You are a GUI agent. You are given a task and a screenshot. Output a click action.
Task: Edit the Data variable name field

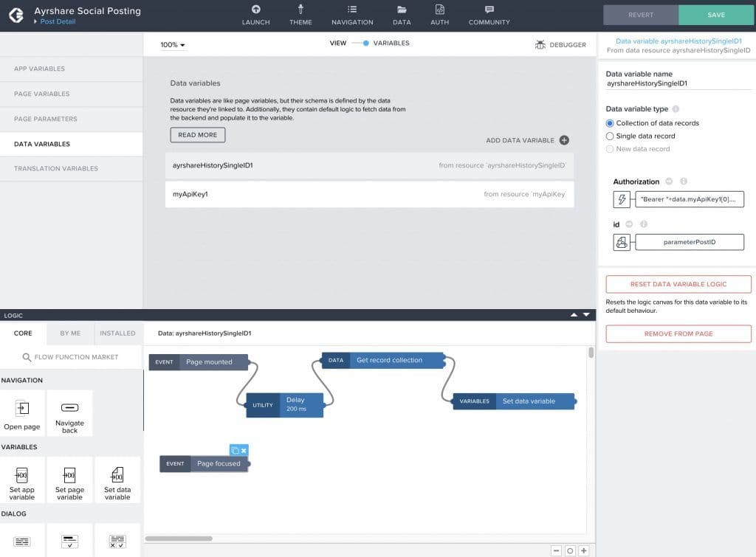678,84
